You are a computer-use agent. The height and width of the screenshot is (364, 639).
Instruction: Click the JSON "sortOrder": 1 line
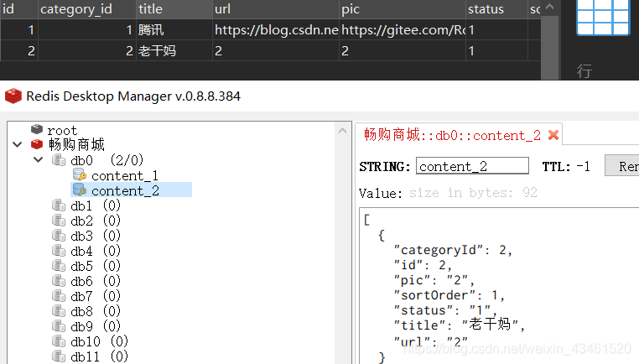(x=449, y=295)
